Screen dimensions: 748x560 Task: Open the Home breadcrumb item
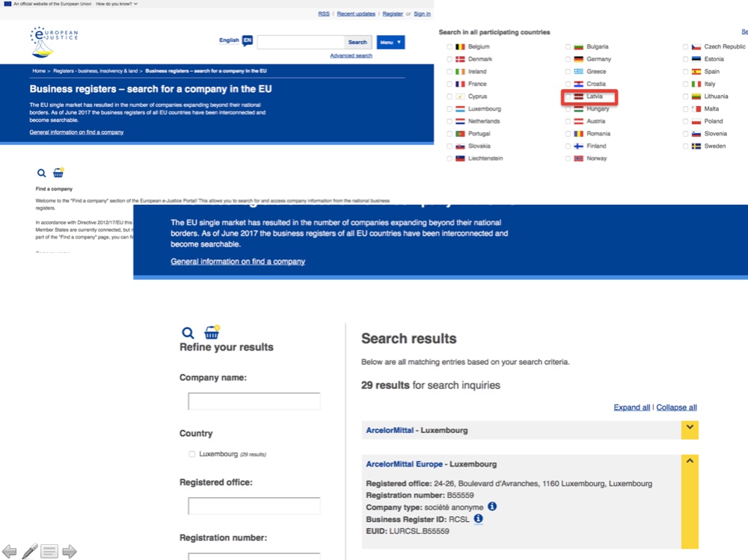pos(39,70)
